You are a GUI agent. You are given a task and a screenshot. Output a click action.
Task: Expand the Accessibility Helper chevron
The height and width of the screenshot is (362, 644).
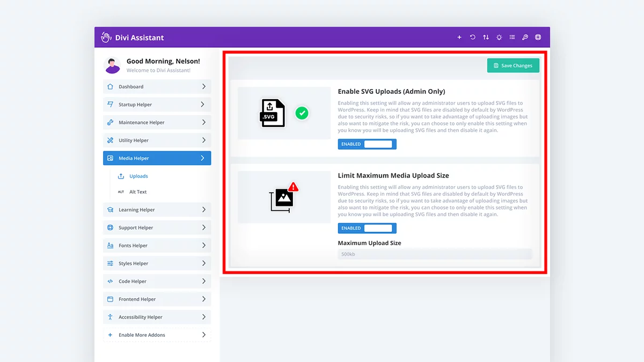point(203,317)
